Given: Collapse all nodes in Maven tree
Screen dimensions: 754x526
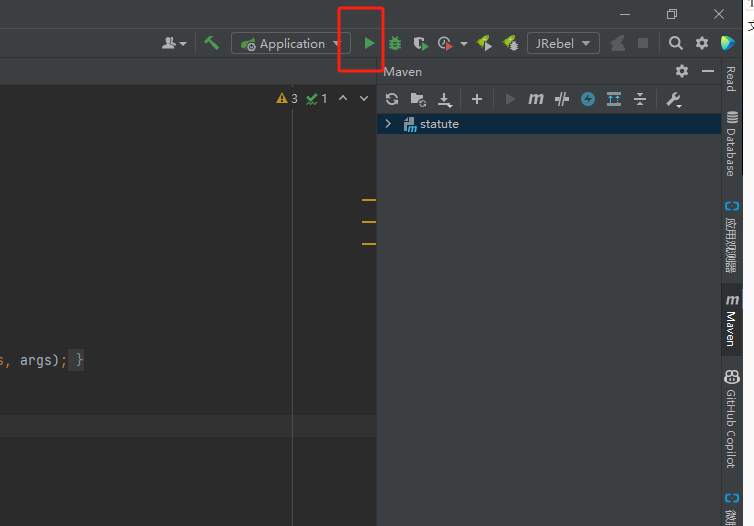Looking at the screenshot, I should click(640, 99).
